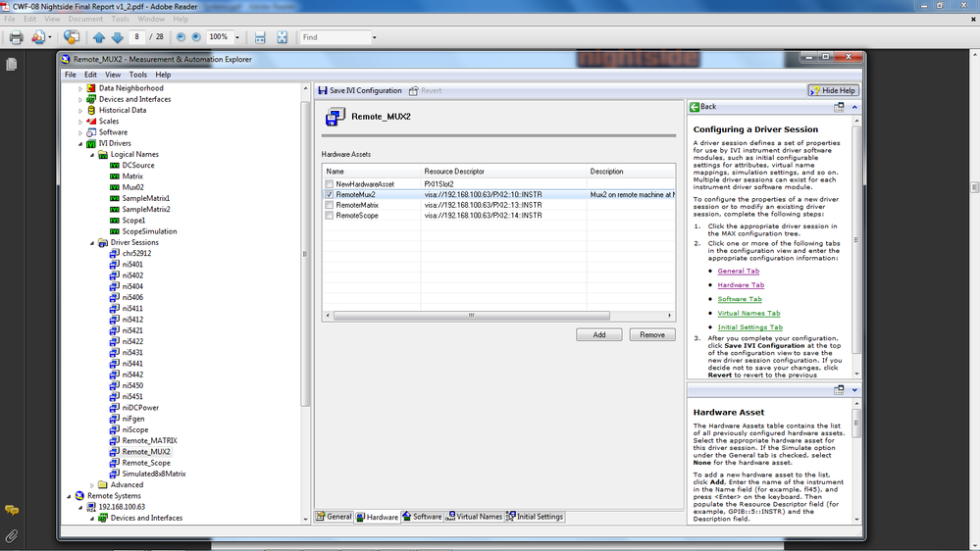980x551 pixels.
Task: Click the Hardware Asset pane window icon
Action: point(839,390)
